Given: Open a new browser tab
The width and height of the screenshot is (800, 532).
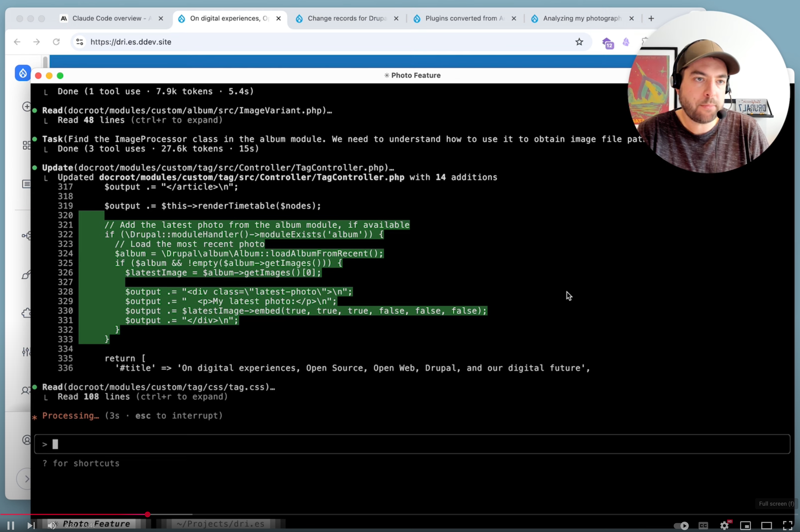Looking at the screenshot, I should pyautogui.click(x=651, y=18).
